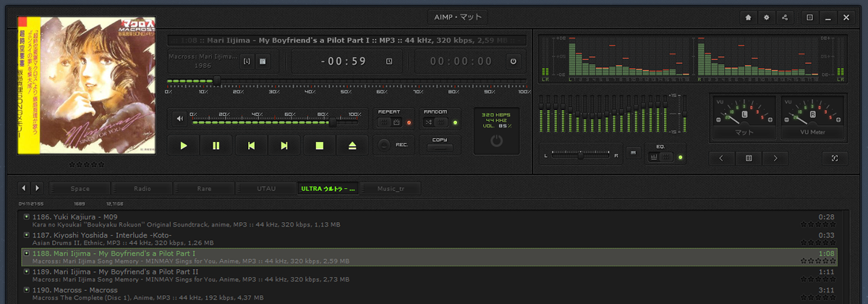Toggle checkbox for track 1189 Pilot Part II

(27, 273)
